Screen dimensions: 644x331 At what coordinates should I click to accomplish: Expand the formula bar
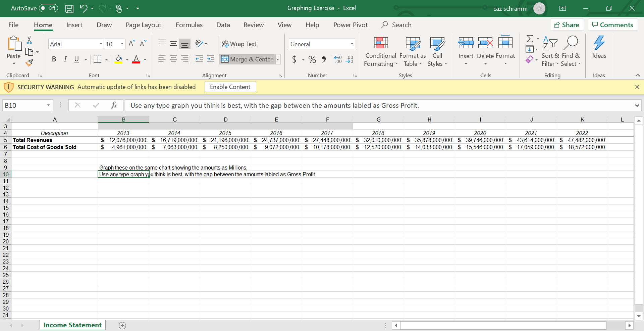[x=637, y=105]
